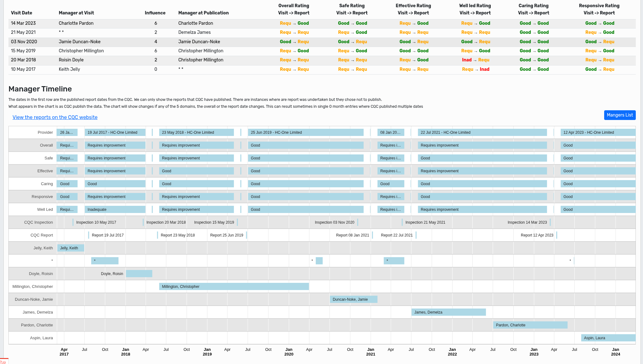Screen dimensions: 643x364
Task: Open the View reports on CQC website link
Action: pos(55,117)
